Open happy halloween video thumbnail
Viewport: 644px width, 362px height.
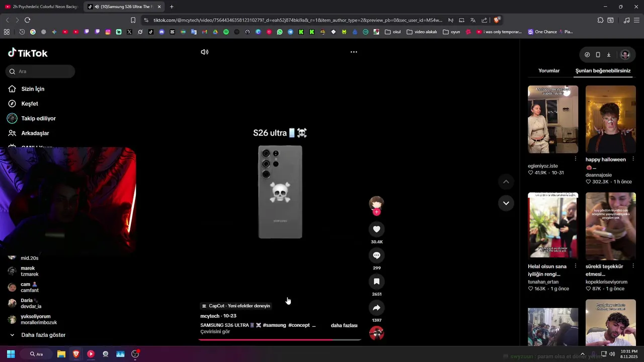tap(610, 119)
